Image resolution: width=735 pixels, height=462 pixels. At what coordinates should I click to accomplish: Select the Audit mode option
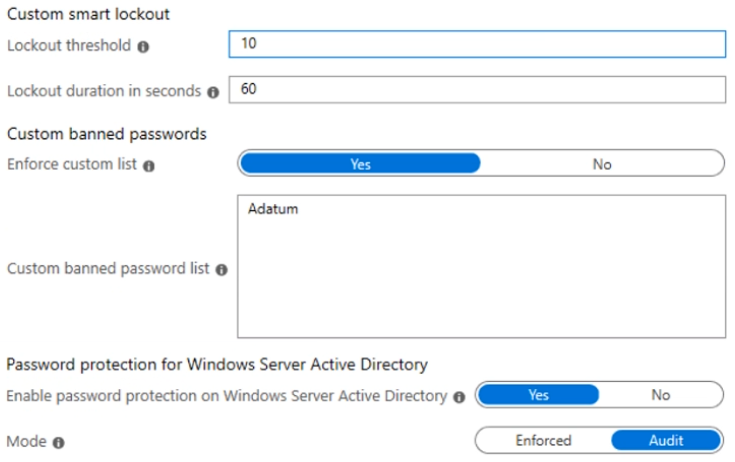[x=666, y=441]
